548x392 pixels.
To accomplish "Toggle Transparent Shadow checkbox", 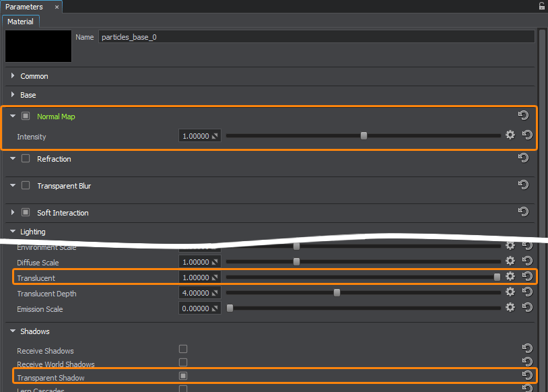I will pyautogui.click(x=183, y=376).
